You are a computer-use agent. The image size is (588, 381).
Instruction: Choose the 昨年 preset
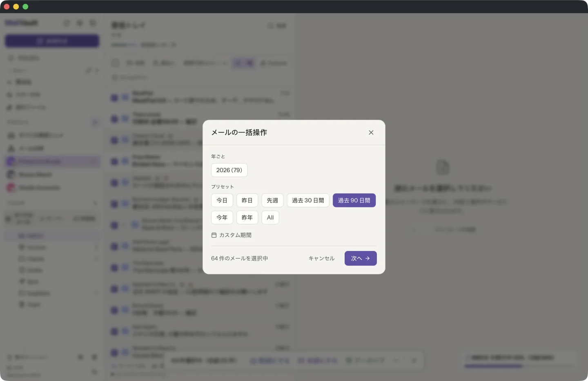click(247, 217)
